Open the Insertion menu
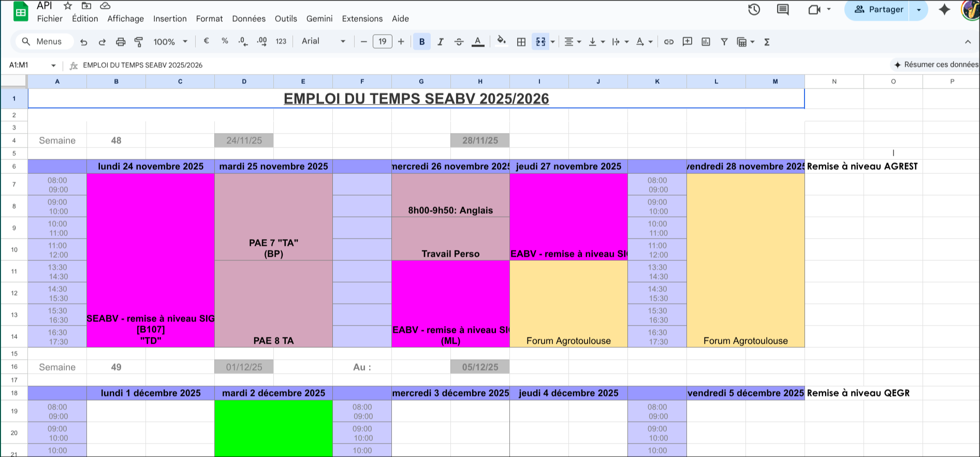Screen dimensions: 980x457 click(170, 19)
